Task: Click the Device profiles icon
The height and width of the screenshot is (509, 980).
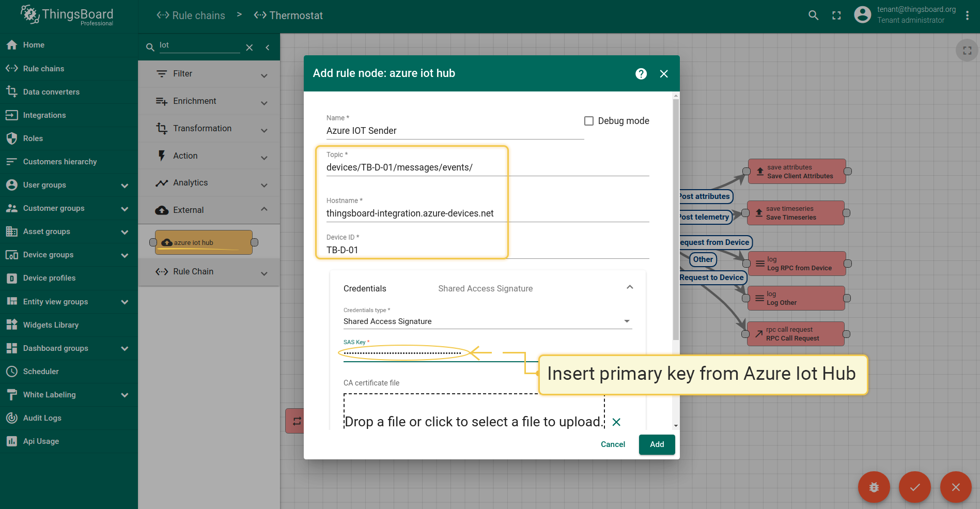Action: 12,278
